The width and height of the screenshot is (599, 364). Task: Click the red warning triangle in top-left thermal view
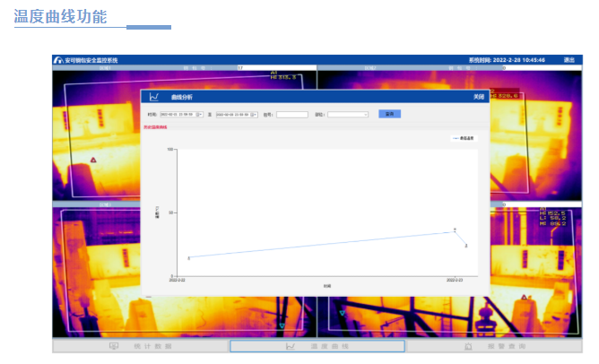92,160
